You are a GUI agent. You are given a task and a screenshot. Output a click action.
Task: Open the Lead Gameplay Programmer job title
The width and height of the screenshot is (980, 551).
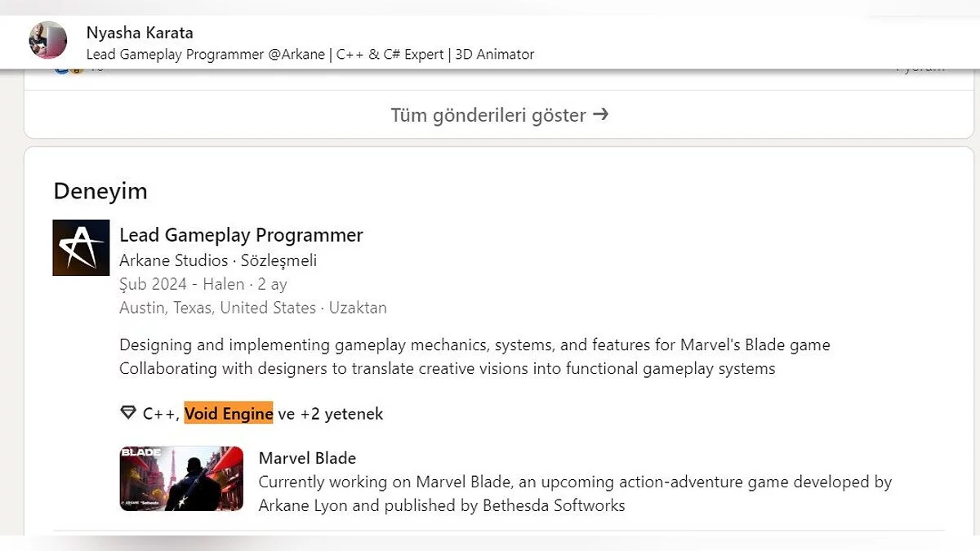point(241,235)
